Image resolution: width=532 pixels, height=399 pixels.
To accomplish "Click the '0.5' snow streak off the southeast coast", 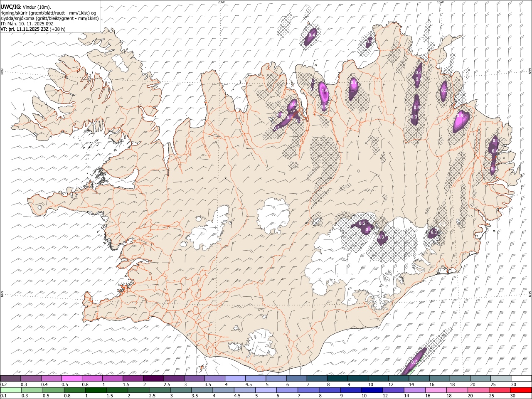I will pos(414,361).
